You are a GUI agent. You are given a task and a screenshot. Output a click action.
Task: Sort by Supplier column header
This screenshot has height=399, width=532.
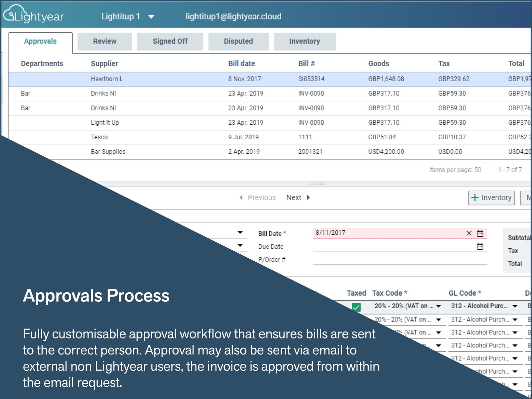104,64
